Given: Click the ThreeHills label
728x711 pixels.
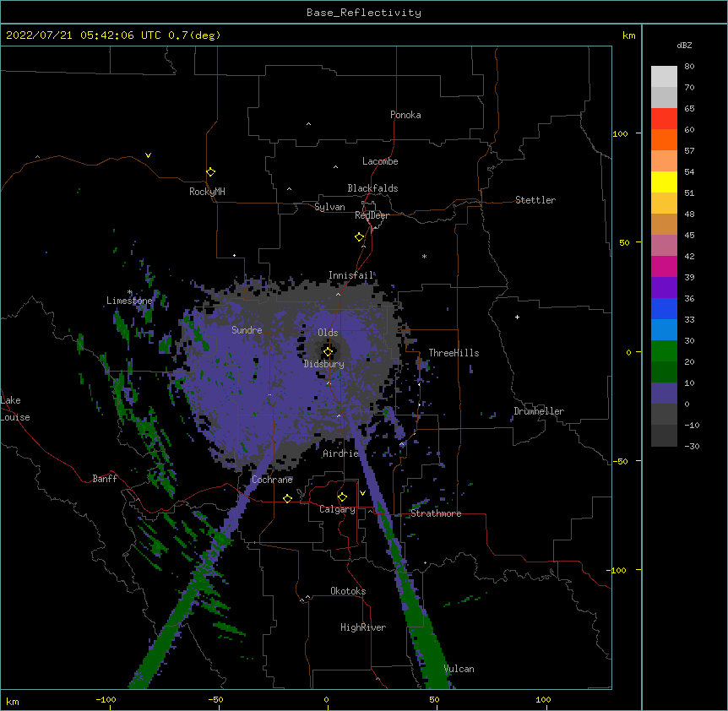Looking at the screenshot, I should [454, 353].
